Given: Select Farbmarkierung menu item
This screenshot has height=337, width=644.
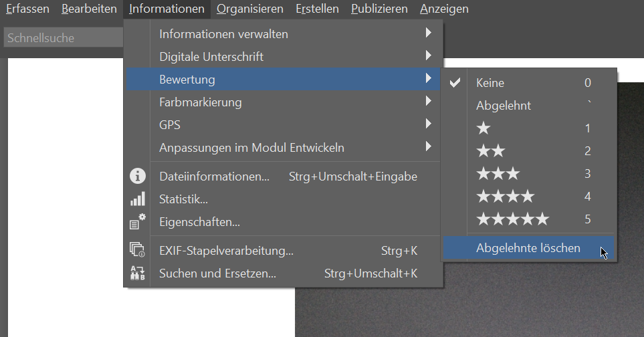Looking at the screenshot, I should pos(284,102).
